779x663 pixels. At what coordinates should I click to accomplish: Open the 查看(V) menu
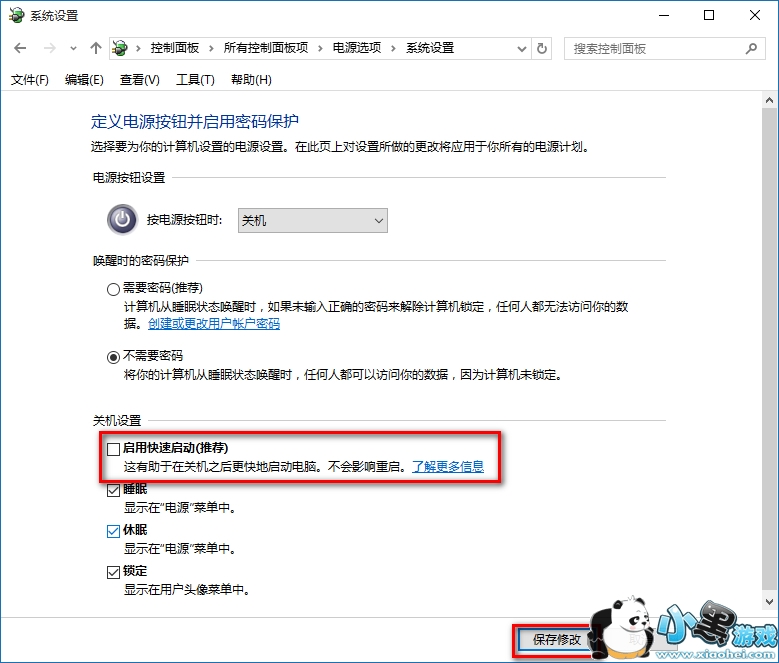[x=140, y=79]
